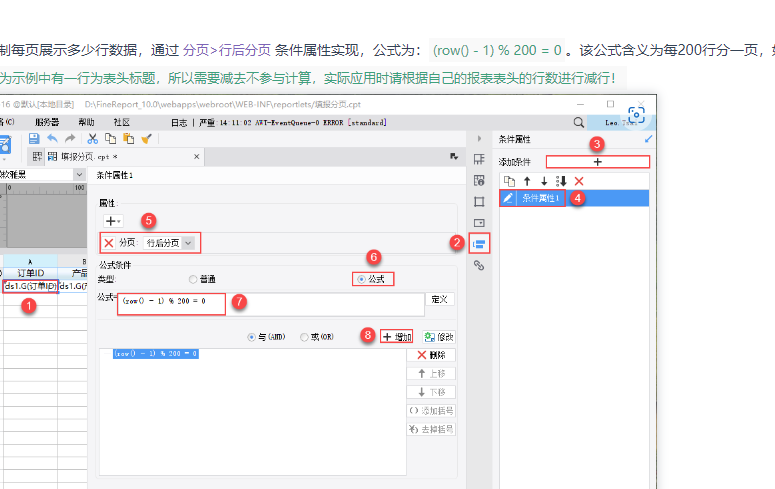Screen dimensions: 775x489
Task: Close the 填报分页.cpt tab
Action: tap(196, 157)
